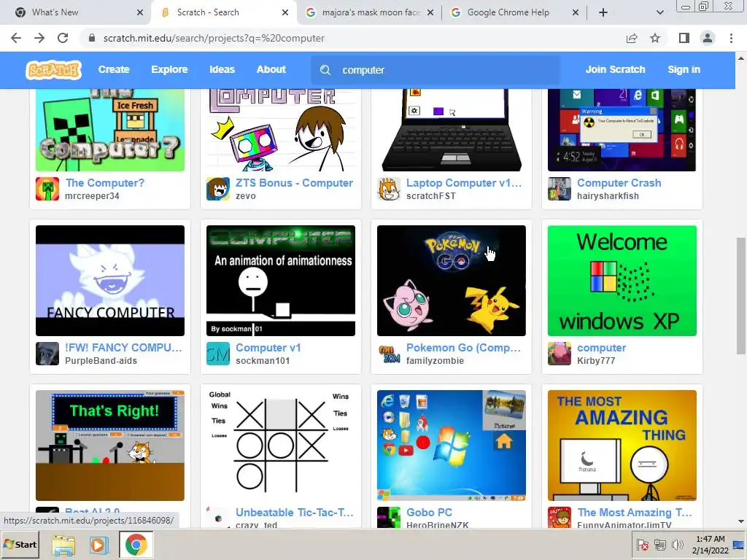
Task: Open the Laptop Computer v1 project title
Action: (464, 183)
